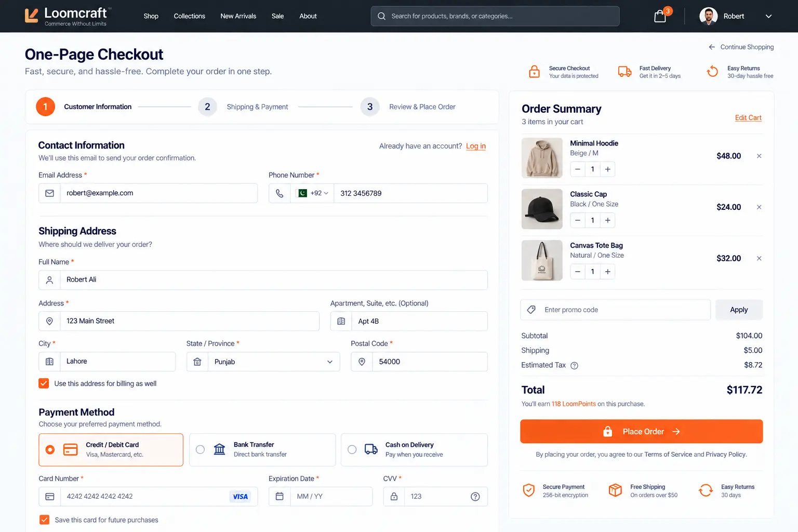
Task: Go to step 2 Shipping & Payment
Action: click(x=243, y=107)
